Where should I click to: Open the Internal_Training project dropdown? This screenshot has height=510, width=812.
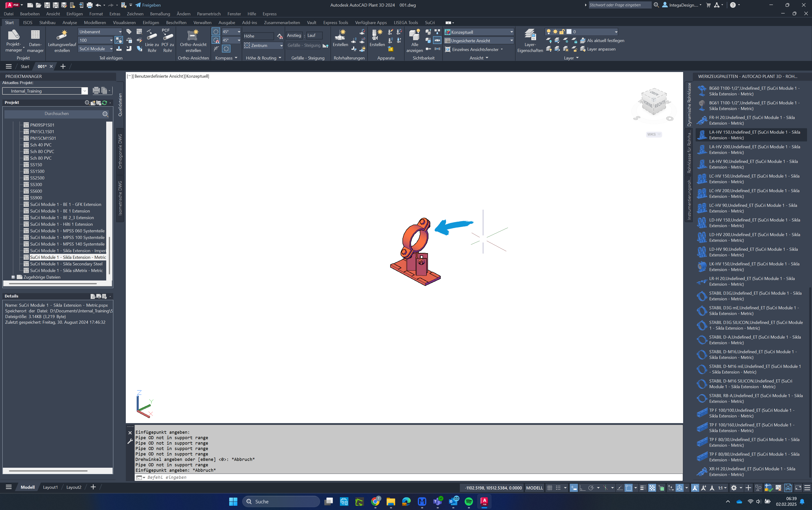pos(45,91)
